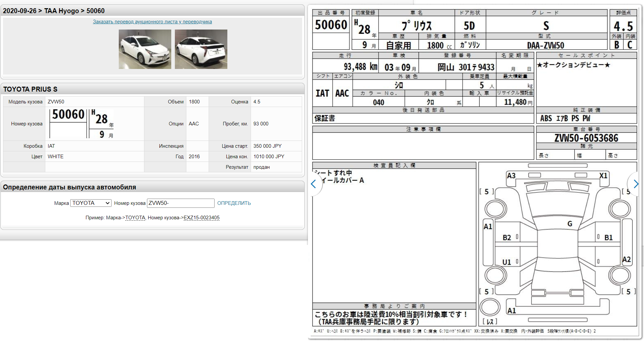Select the 'Модель кузова' label
Screen dimensions: 644x346
coord(26,102)
